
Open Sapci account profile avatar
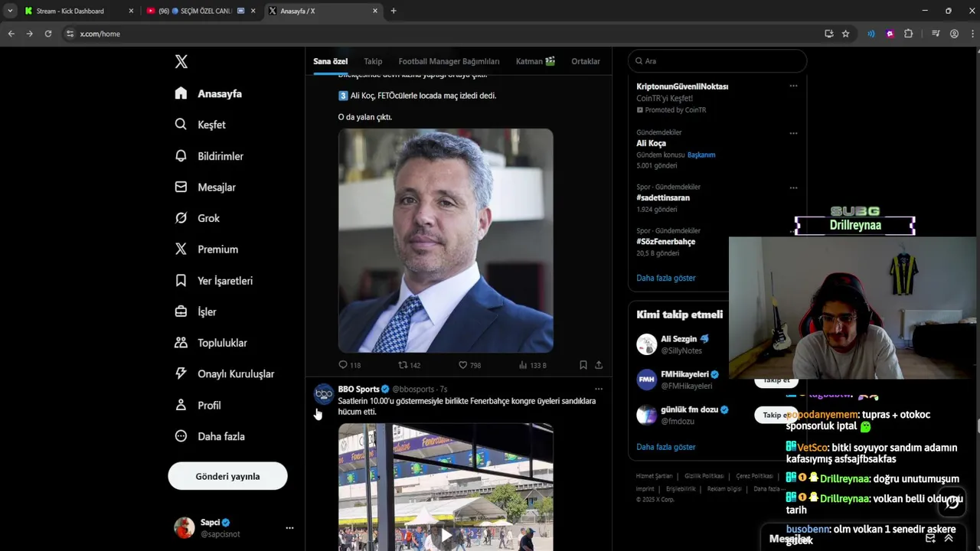pyautogui.click(x=185, y=528)
